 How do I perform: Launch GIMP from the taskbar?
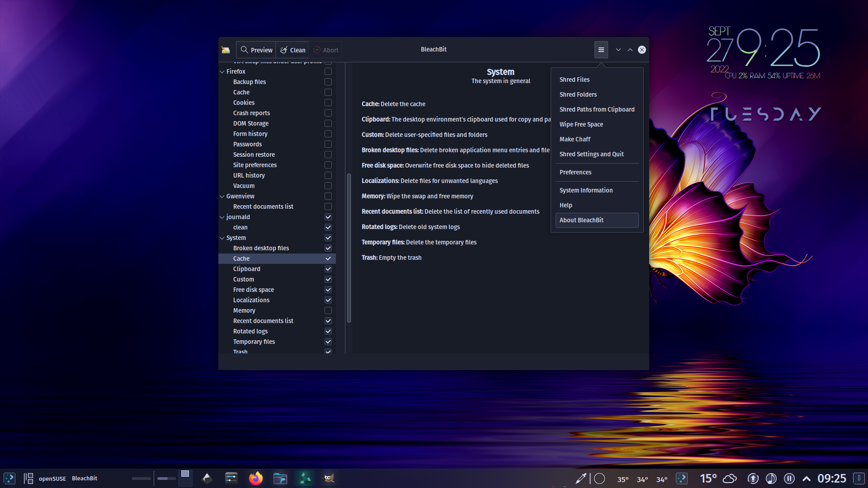(329, 478)
